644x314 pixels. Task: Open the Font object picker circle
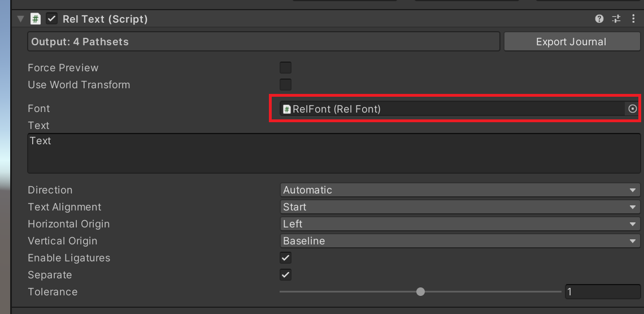[x=633, y=109]
